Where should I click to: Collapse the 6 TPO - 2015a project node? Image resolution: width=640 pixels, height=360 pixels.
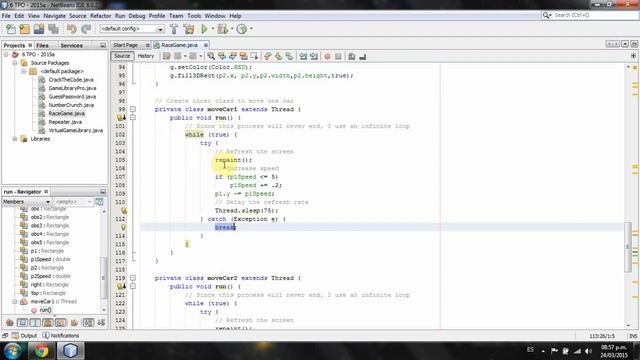coord(6,54)
